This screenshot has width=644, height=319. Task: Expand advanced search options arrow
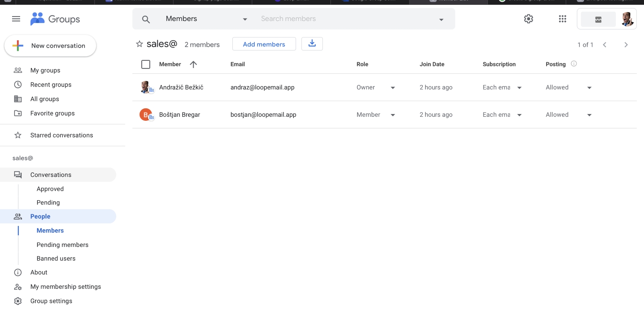441,19
